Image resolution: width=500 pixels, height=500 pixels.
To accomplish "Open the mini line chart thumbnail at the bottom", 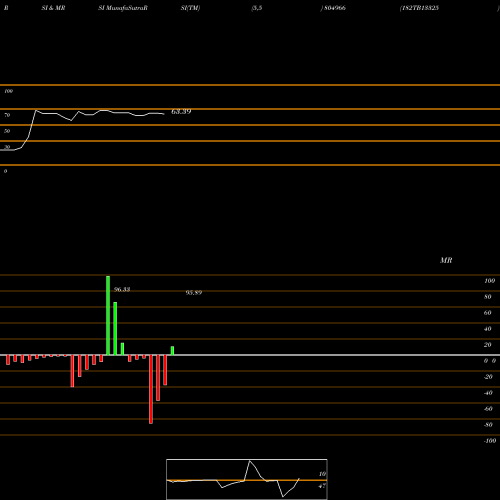I will [247, 479].
